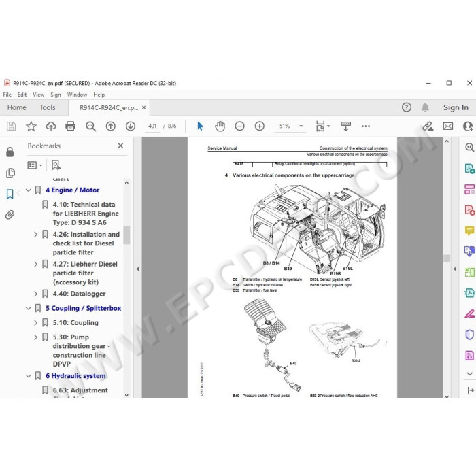Open bookmark 5.10: Coupling
476x476 pixels.
[75, 323]
